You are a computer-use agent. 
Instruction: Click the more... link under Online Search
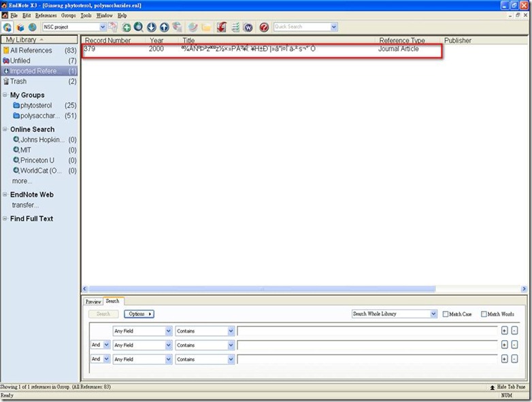(x=22, y=181)
